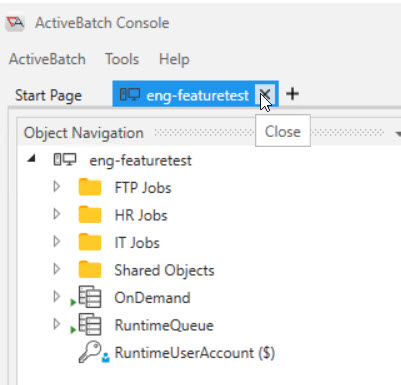Select the FTP Jobs folder icon
The height and width of the screenshot is (385, 401).
click(90, 187)
